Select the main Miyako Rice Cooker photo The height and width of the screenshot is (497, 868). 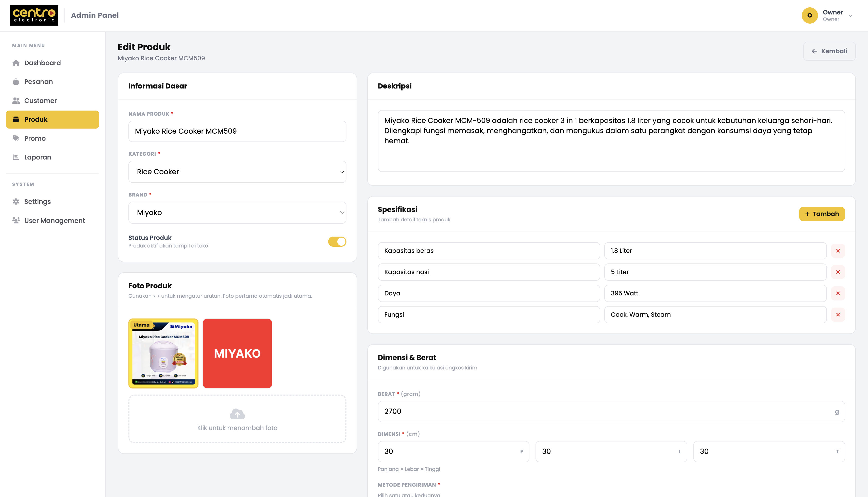163,353
